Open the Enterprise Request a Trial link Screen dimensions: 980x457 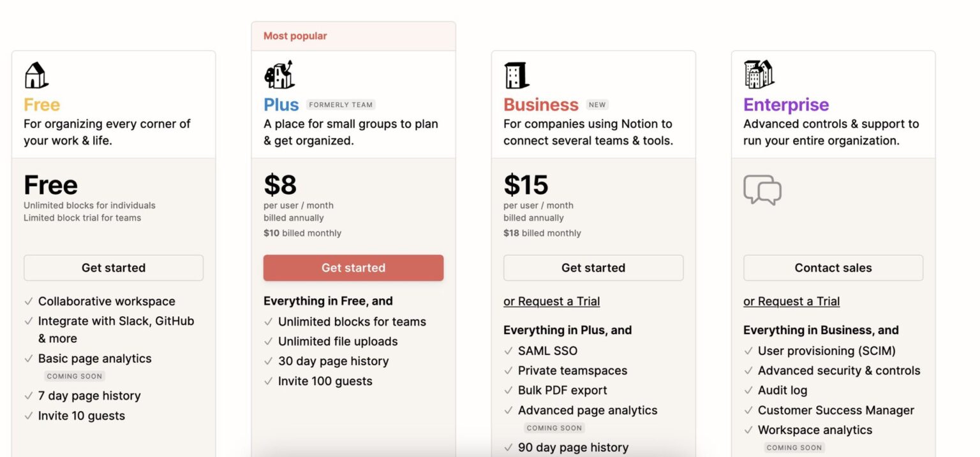point(791,301)
